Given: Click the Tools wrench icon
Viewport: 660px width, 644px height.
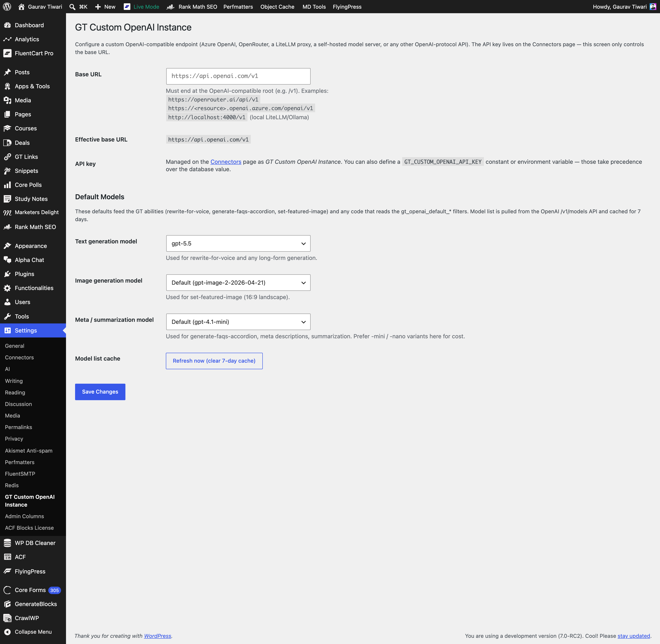Looking at the screenshot, I should click(x=7, y=317).
